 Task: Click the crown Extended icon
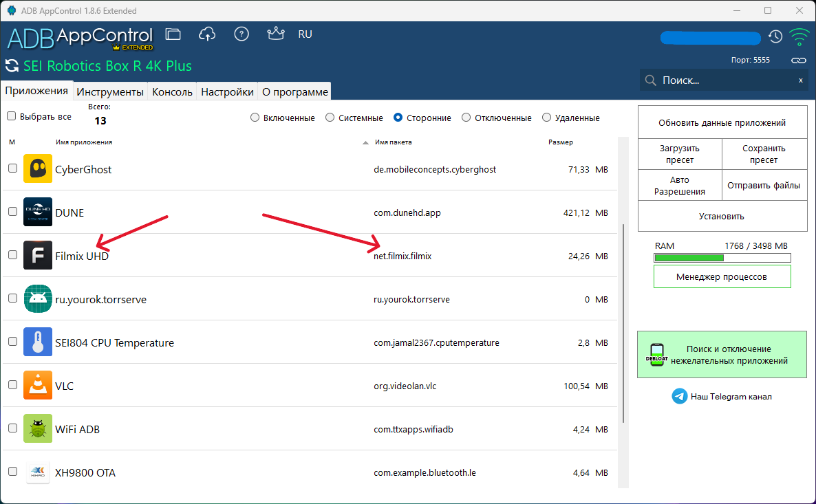pyautogui.click(x=276, y=34)
